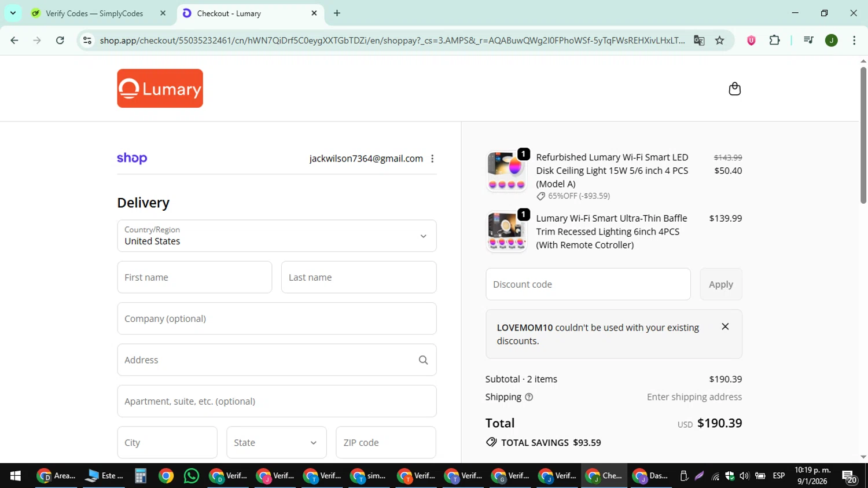Viewport: 868px width, 488px height.
Task: Click the Discount code field
Action: [588, 284]
